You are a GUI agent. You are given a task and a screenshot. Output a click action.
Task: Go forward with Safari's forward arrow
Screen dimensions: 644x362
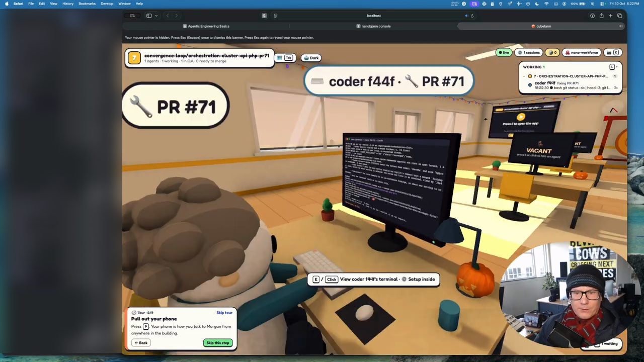[x=176, y=16]
